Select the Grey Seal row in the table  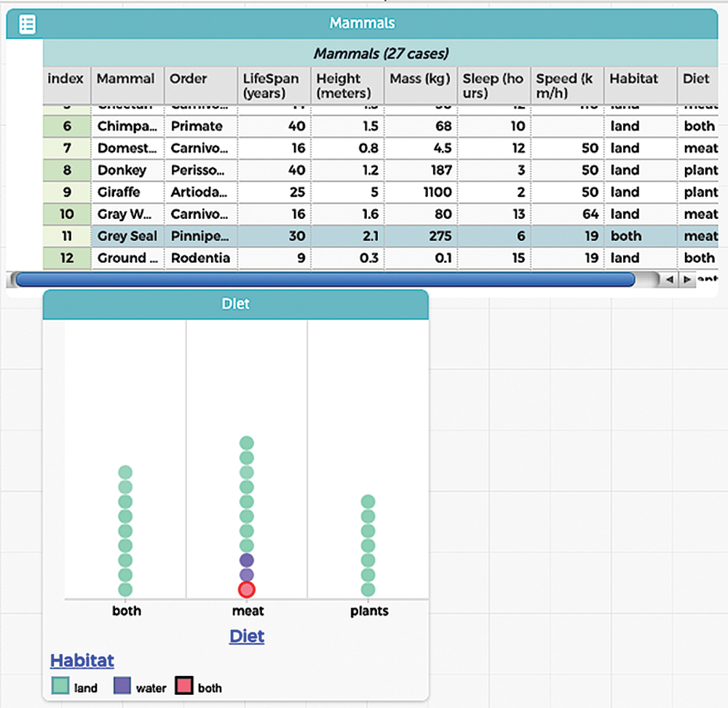coord(127,236)
